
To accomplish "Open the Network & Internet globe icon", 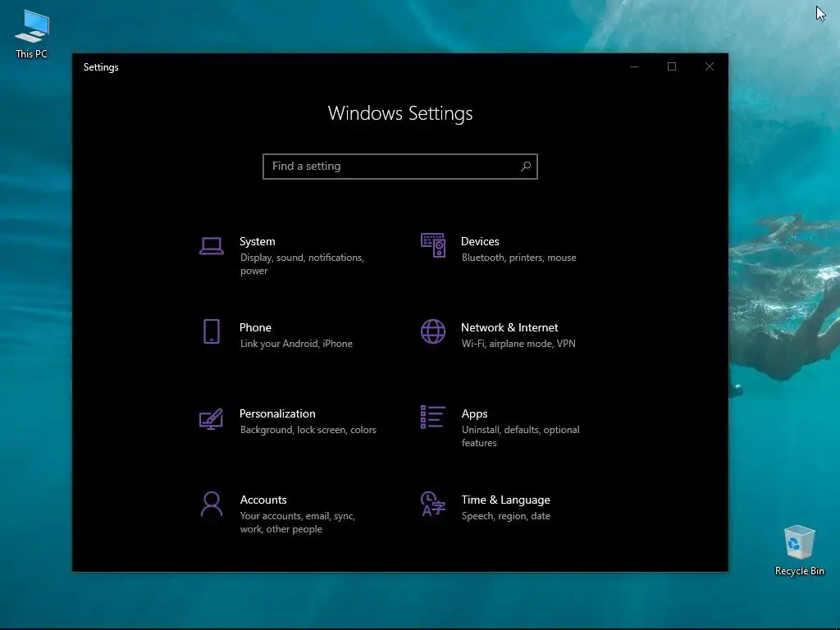I will tap(433, 331).
